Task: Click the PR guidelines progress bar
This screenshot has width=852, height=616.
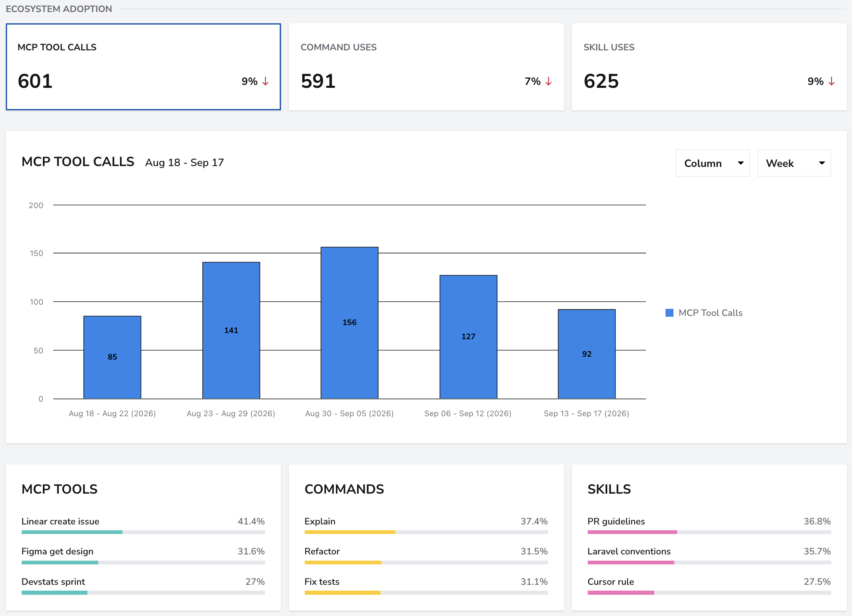Action: pos(709,532)
